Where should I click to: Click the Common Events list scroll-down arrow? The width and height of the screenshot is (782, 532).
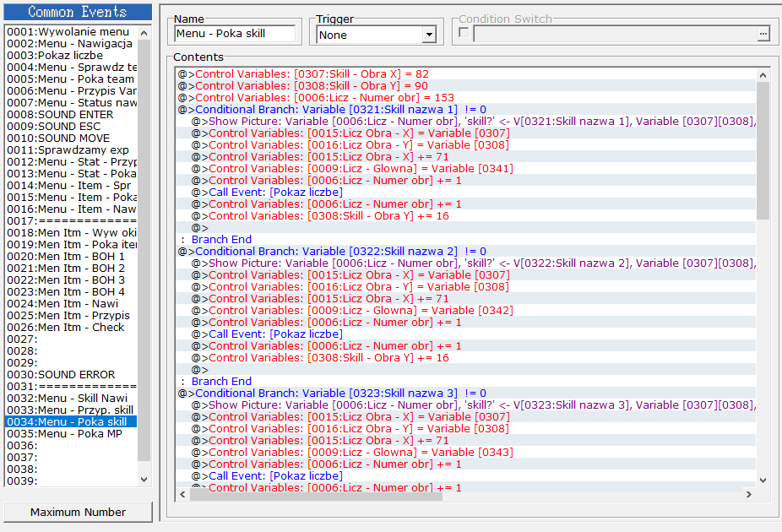(x=144, y=480)
